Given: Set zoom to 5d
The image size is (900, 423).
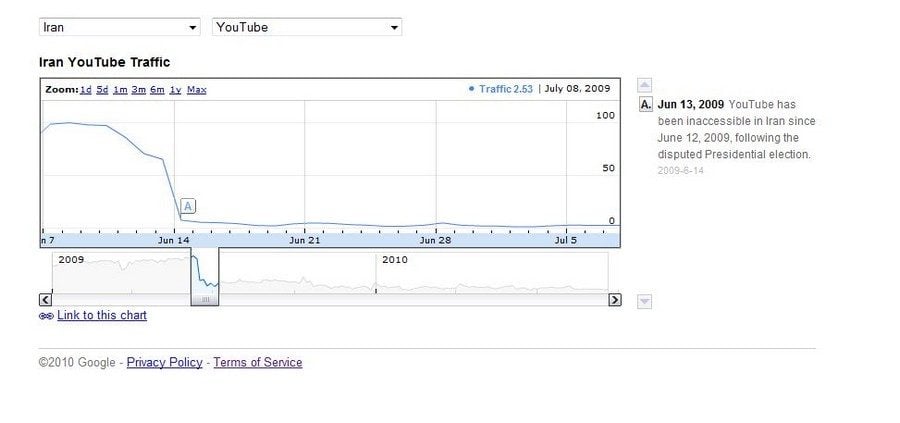Looking at the screenshot, I should 102,90.
